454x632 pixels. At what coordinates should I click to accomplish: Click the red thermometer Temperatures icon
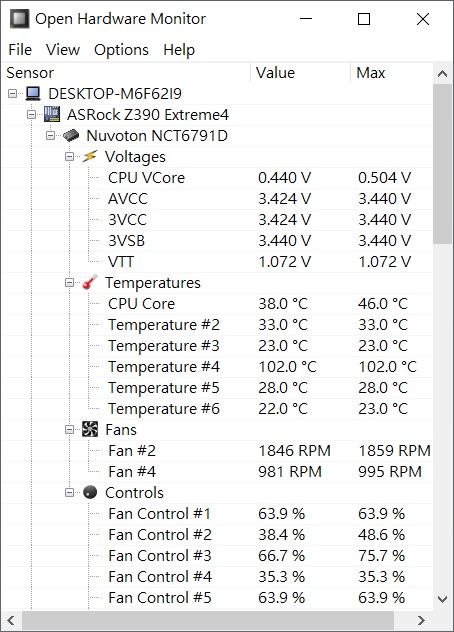click(x=90, y=282)
